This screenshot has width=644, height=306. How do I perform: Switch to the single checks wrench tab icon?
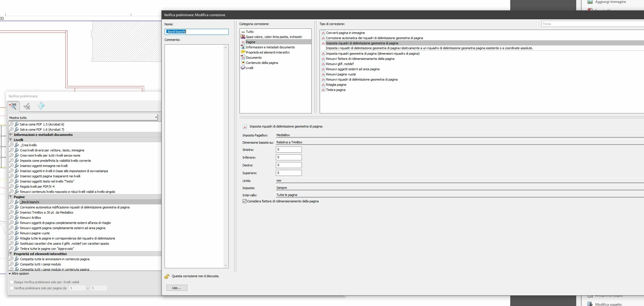27,106
